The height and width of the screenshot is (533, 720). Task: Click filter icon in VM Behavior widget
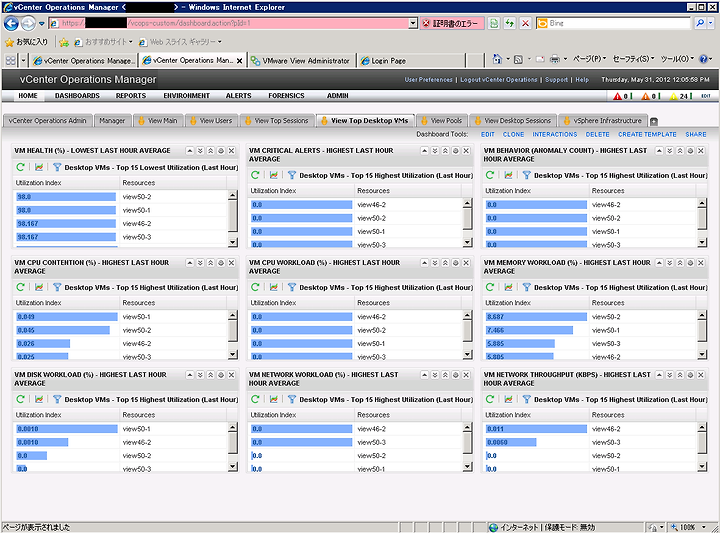(x=527, y=175)
